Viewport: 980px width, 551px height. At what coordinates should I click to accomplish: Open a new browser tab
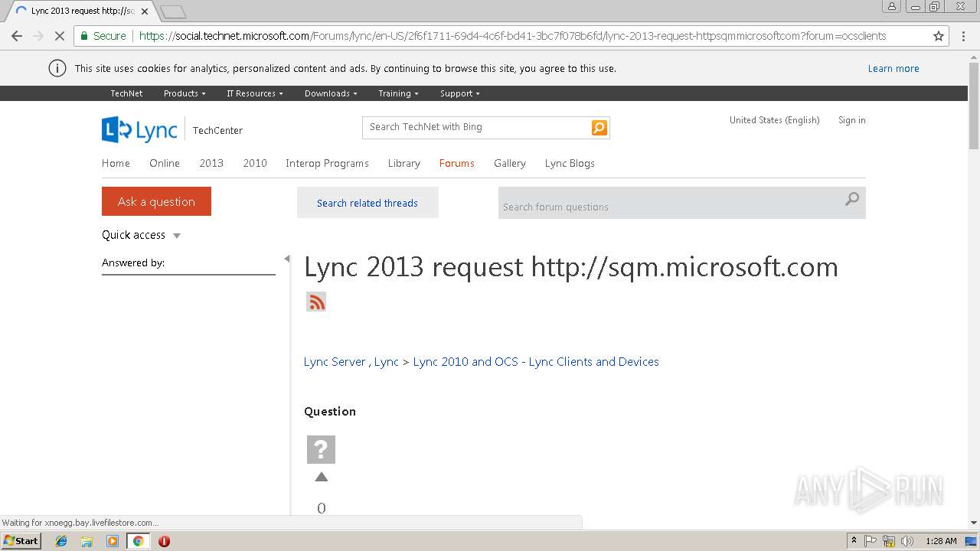174,11
